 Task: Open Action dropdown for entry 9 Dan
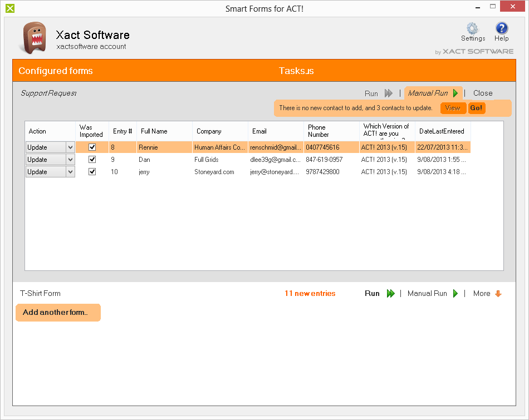click(70, 160)
